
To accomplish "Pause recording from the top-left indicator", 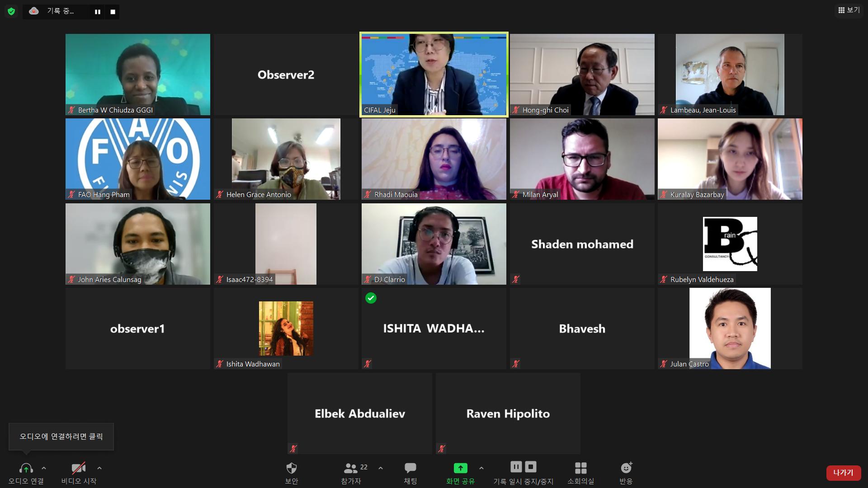I will pyautogui.click(x=97, y=12).
